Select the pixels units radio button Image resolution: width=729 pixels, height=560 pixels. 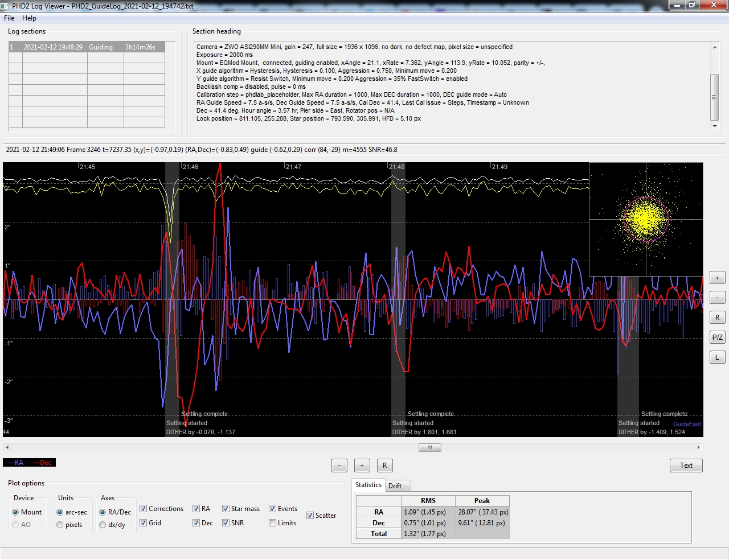[x=60, y=525]
